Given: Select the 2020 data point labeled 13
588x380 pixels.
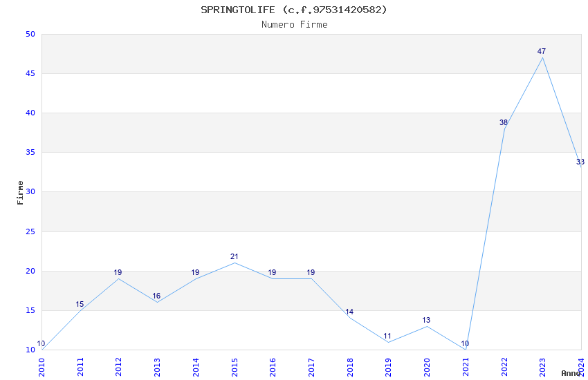Looking at the screenshot, I should coord(427,326).
